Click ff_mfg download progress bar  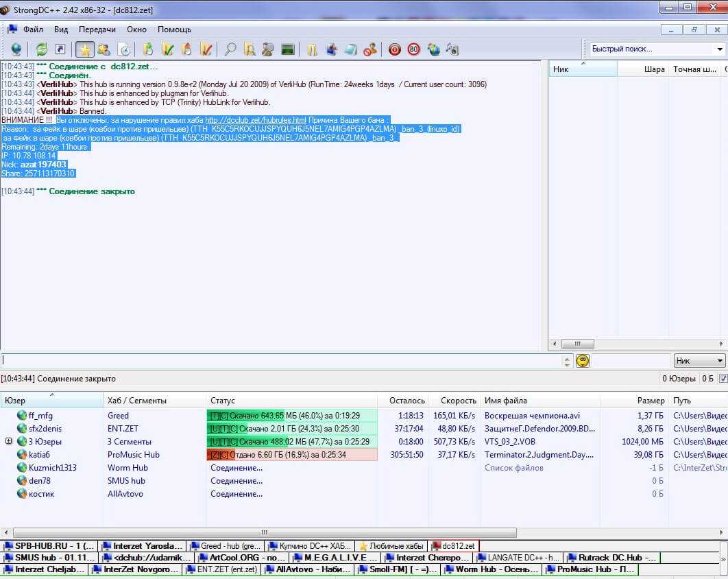coord(292,416)
